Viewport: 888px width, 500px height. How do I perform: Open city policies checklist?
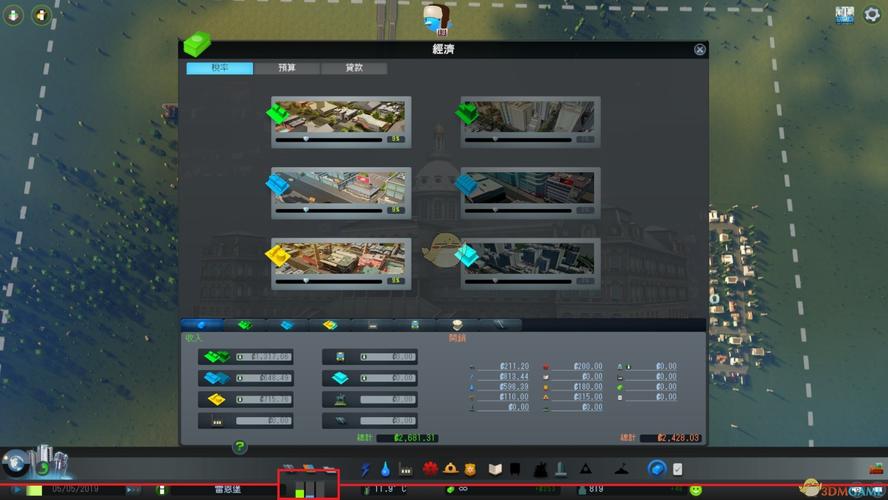[677, 469]
